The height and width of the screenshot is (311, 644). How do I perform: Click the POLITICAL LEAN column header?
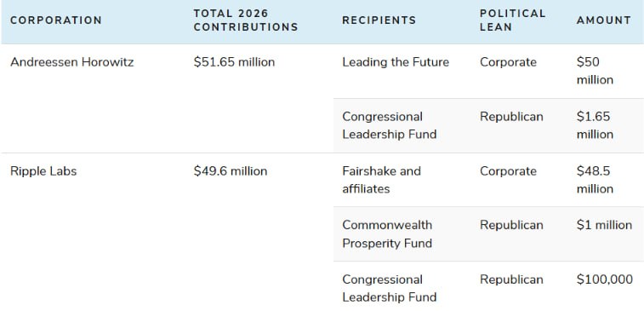(513, 20)
